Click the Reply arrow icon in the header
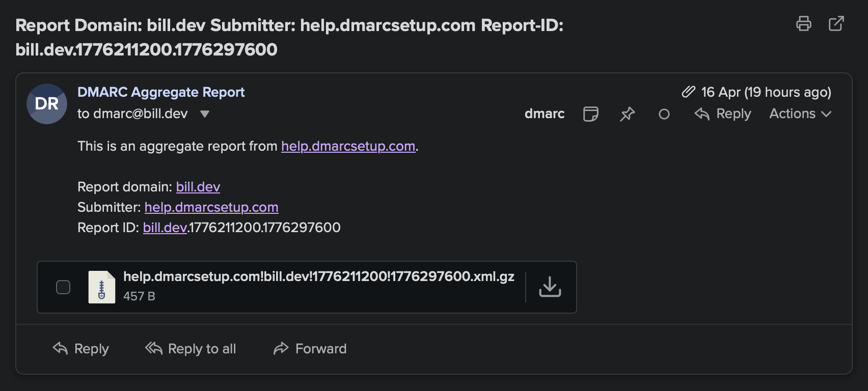 [x=702, y=114]
